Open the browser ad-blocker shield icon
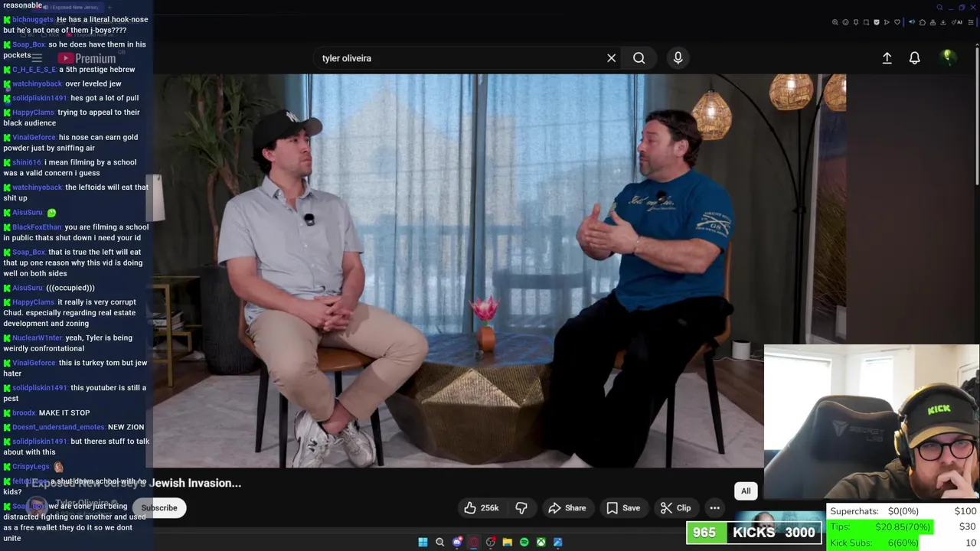The height and width of the screenshot is (551, 980). [x=877, y=22]
